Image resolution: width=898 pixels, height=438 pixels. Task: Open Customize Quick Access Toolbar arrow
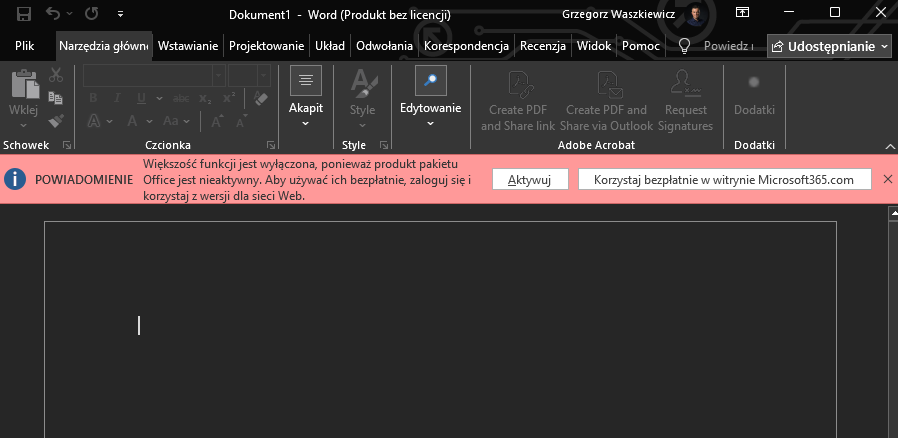tap(120, 14)
